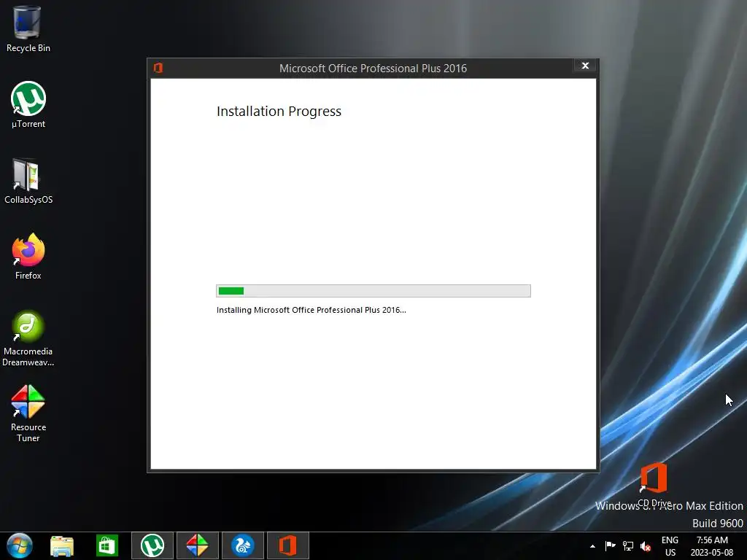
Task: Switch to Resource Tuner in the taskbar
Action: pos(197,545)
